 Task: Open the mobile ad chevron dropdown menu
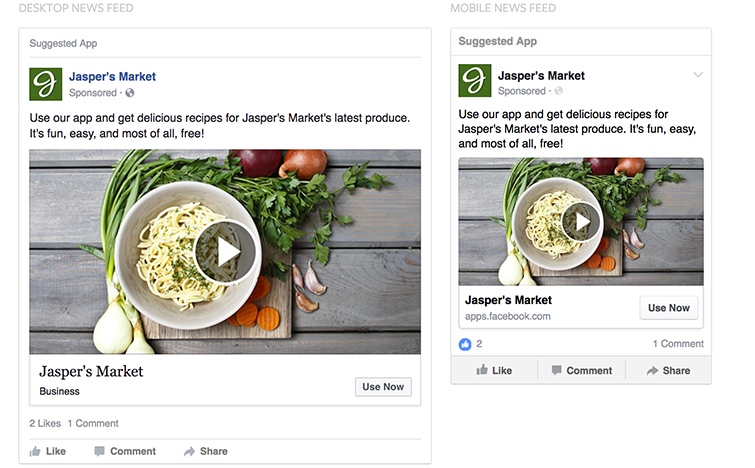tap(698, 75)
